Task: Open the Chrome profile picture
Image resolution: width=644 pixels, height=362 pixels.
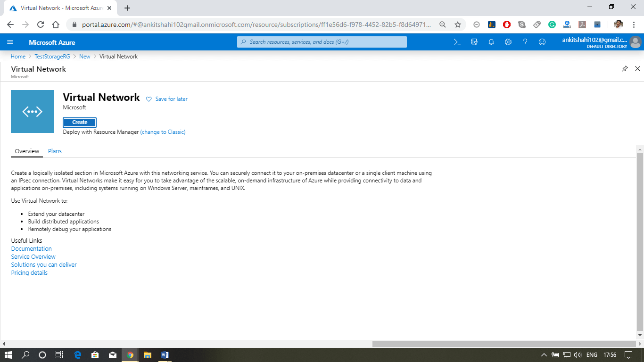Action: (x=619, y=25)
